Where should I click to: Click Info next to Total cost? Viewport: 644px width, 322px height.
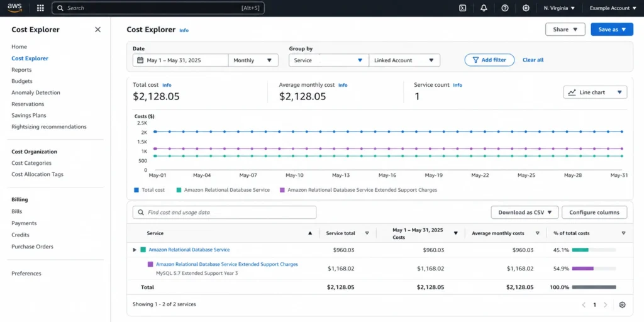[167, 85]
